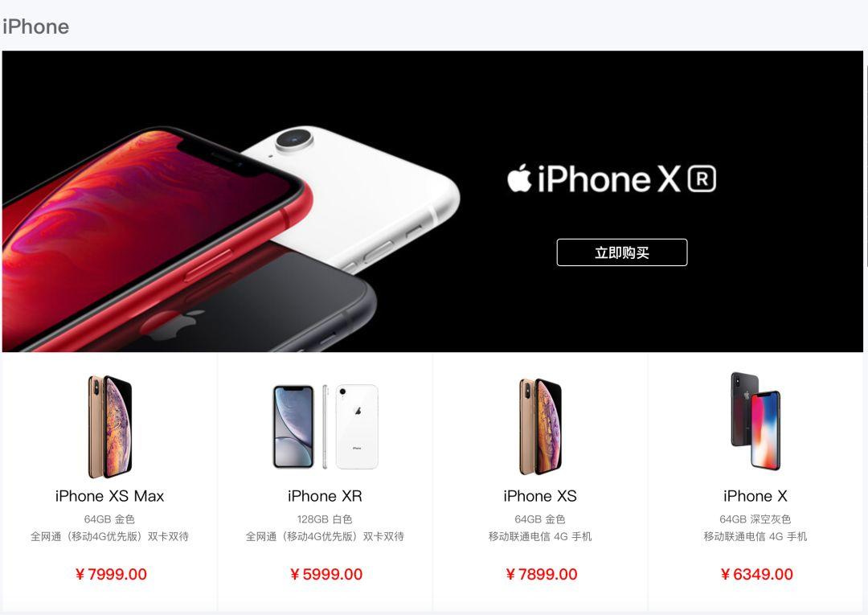Click the ¥7899.00 price of iPhone XS

pyautogui.click(x=542, y=574)
